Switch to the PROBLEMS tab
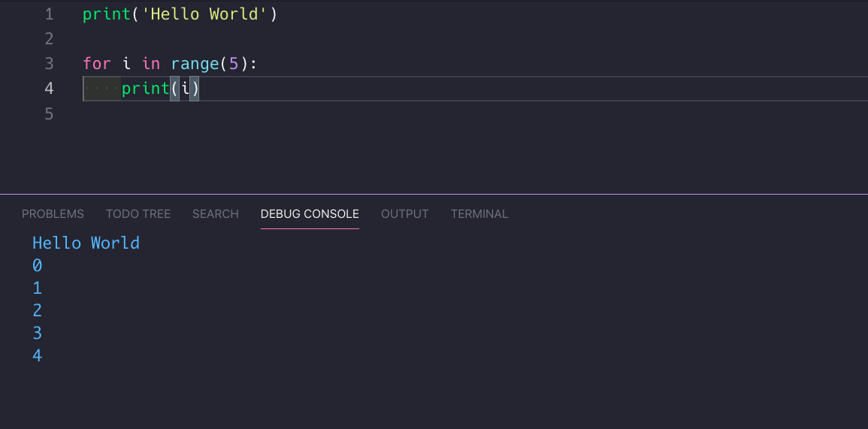 53,214
